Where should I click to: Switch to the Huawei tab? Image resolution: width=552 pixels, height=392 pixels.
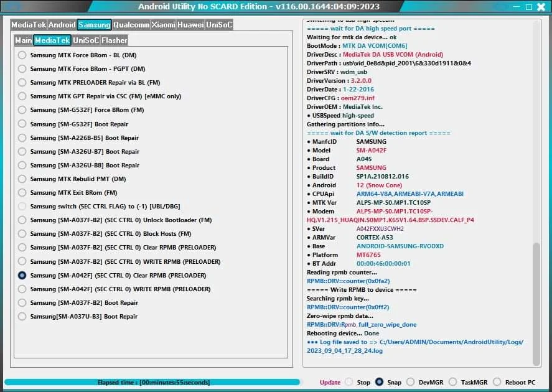point(190,25)
